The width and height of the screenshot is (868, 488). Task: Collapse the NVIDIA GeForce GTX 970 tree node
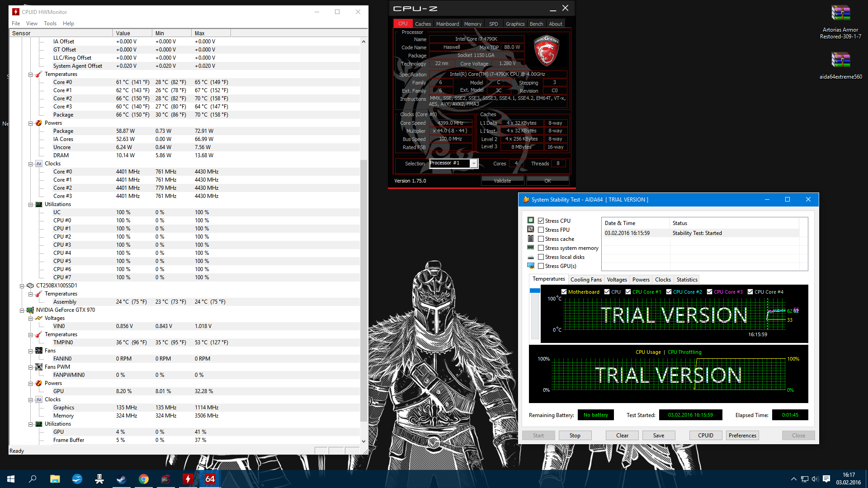[x=22, y=310]
